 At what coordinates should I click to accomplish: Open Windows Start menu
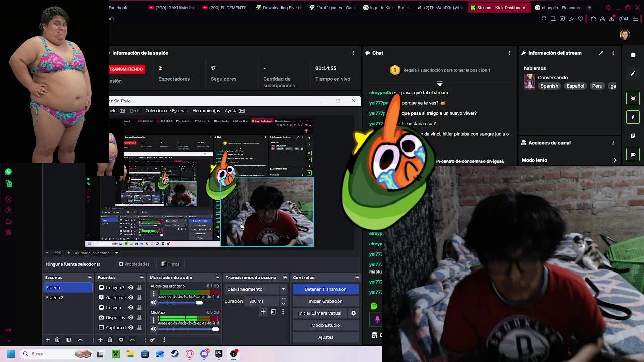(11, 354)
